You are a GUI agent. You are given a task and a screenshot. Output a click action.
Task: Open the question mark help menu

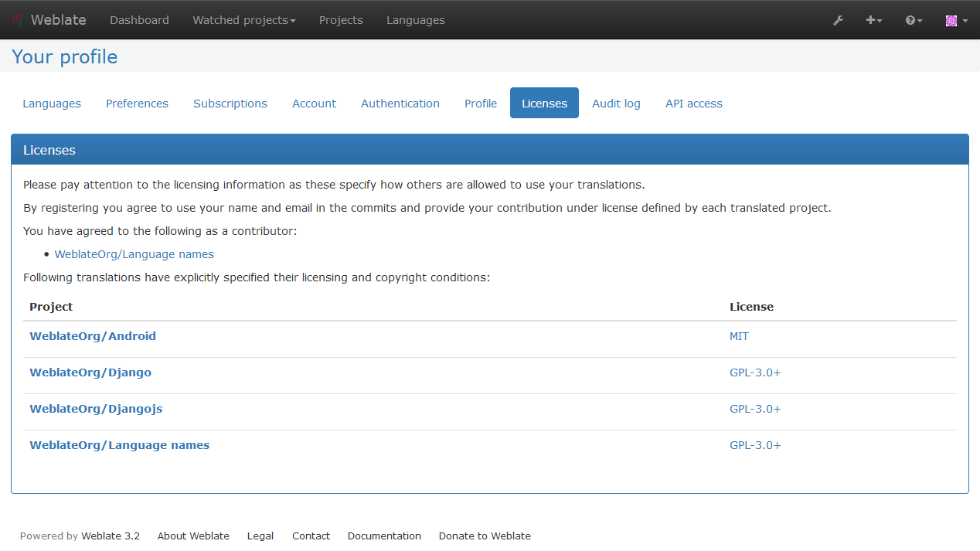click(x=914, y=20)
